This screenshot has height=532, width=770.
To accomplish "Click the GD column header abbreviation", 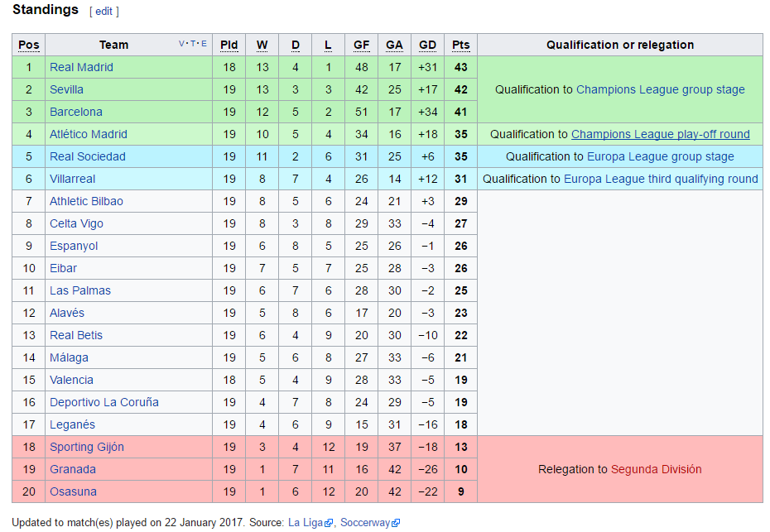I will coord(427,46).
